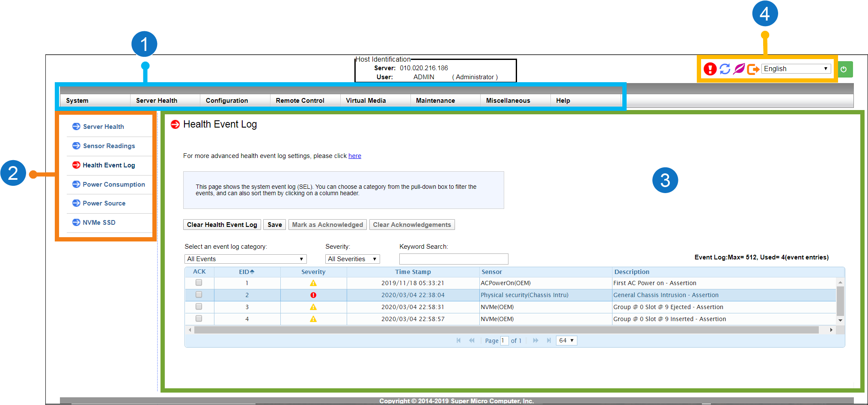Click the critical severity icon in row 2
Viewport: 868px width, 405px height.
coord(313,295)
